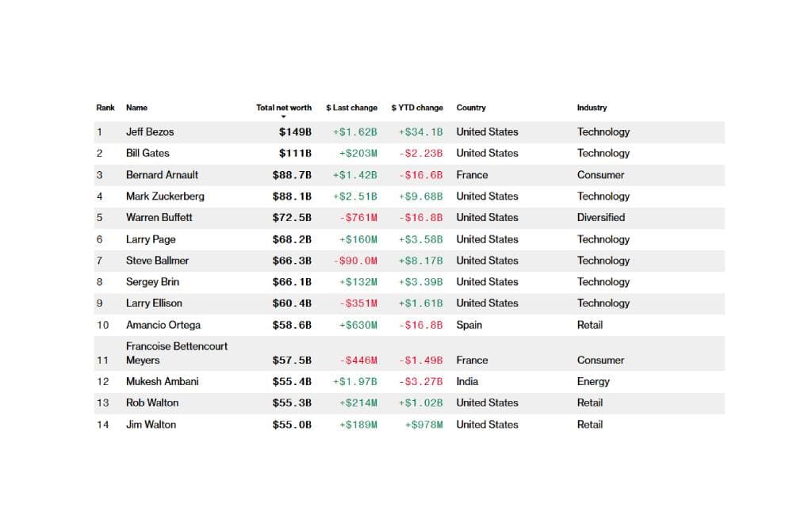The height and width of the screenshot is (515, 812).
Task: Click Warren Buffett's Diversified industry cell
Action: (600, 217)
